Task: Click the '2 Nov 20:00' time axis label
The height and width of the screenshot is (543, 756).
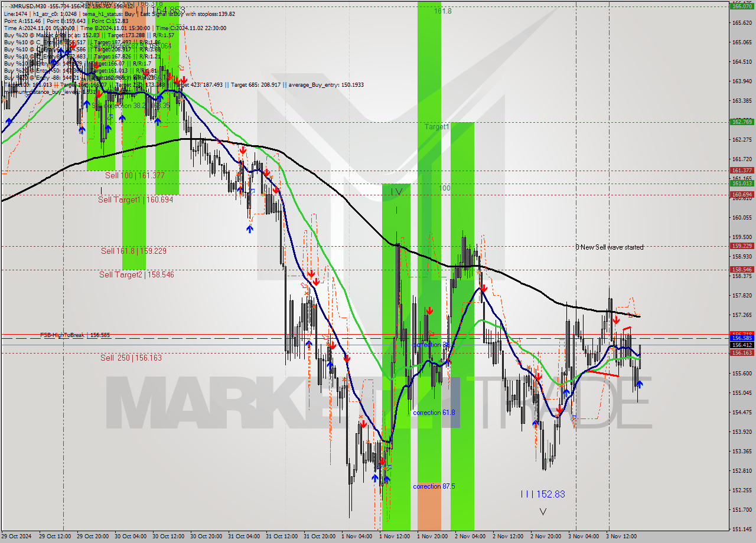Action: click(545, 537)
